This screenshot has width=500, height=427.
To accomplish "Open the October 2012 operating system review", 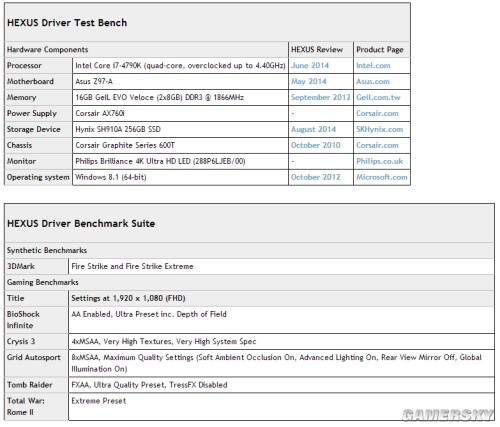I will click(x=316, y=177).
